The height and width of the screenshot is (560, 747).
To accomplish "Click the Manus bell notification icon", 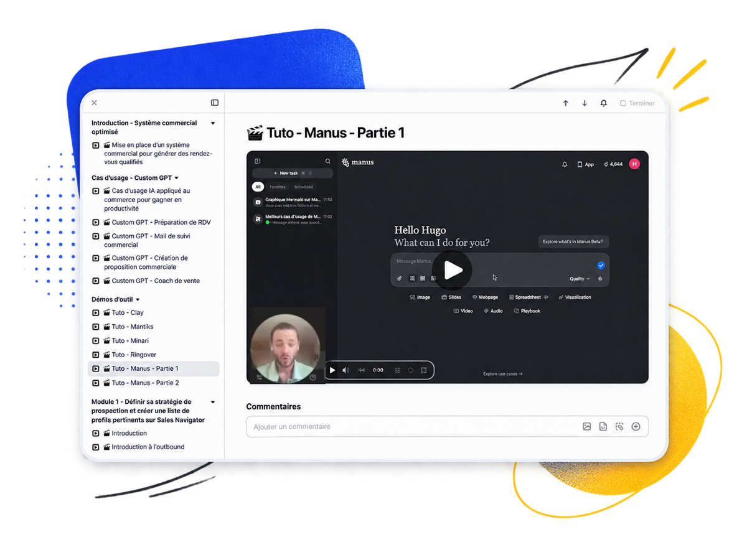I will tap(565, 164).
